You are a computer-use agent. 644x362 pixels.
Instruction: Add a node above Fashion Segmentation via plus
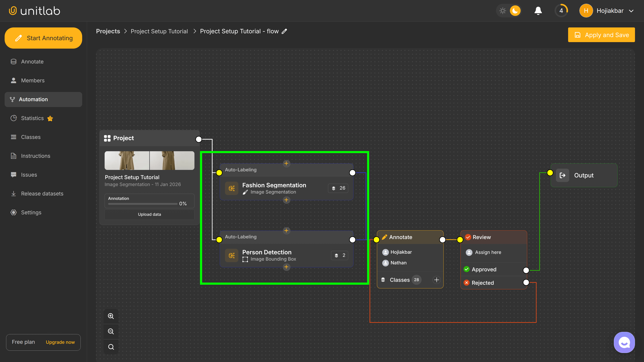287,164
